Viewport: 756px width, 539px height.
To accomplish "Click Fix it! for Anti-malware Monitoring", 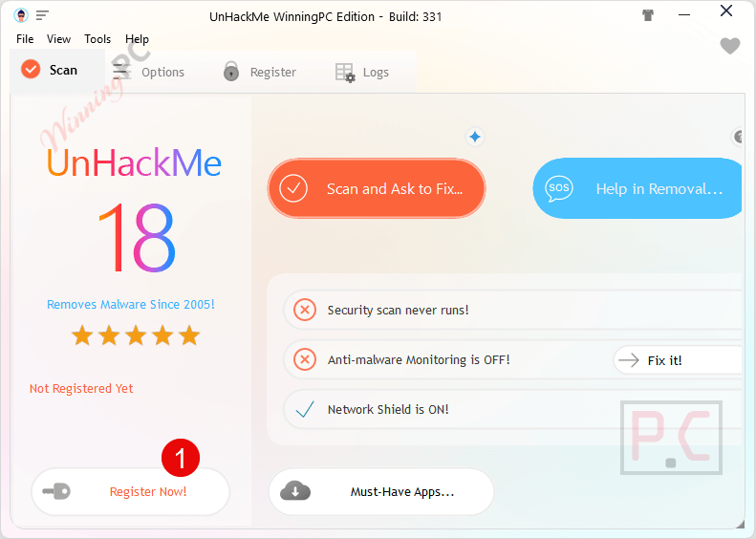I will click(x=678, y=360).
